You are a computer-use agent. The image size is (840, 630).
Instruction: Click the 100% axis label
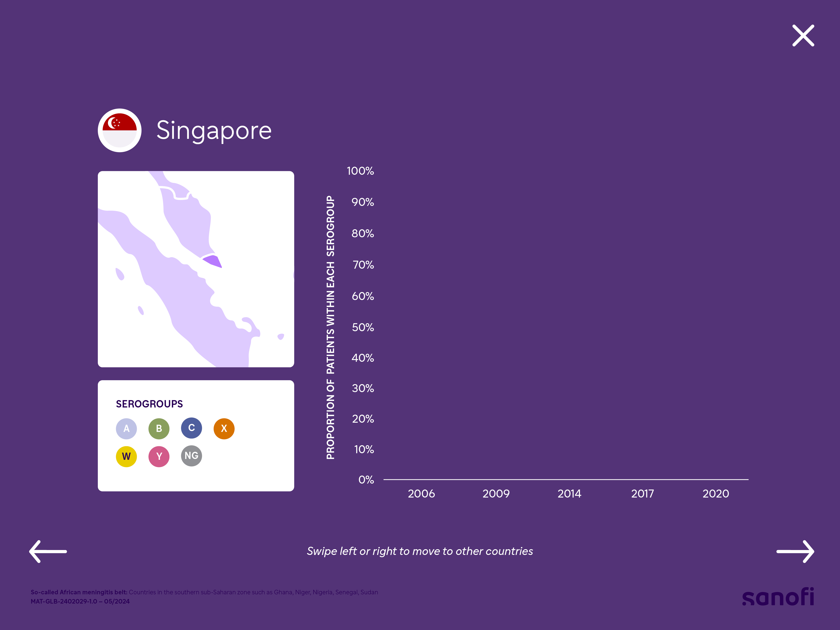(x=360, y=171)
